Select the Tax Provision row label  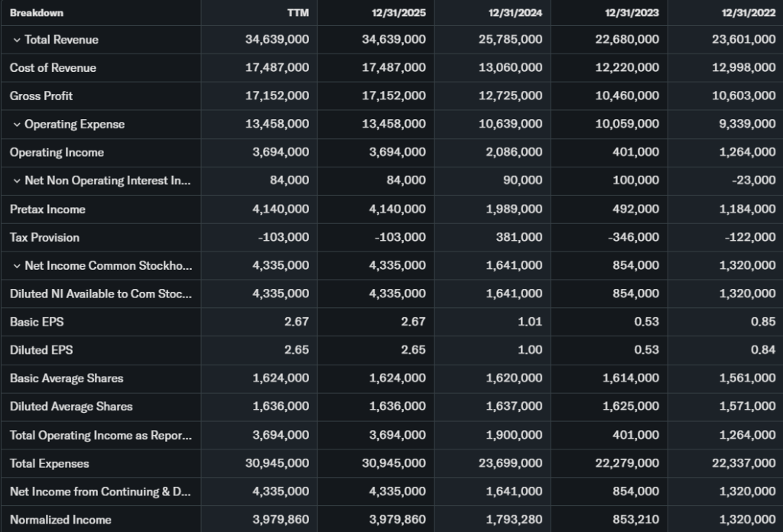coord(44,238)
